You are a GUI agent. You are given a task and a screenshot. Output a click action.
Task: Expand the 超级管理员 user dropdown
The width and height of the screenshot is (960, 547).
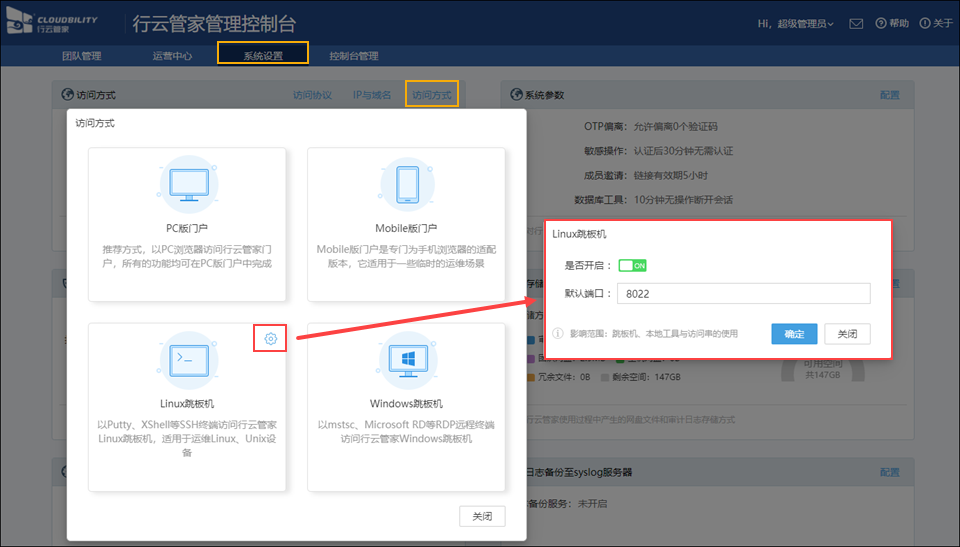[796, 24]
